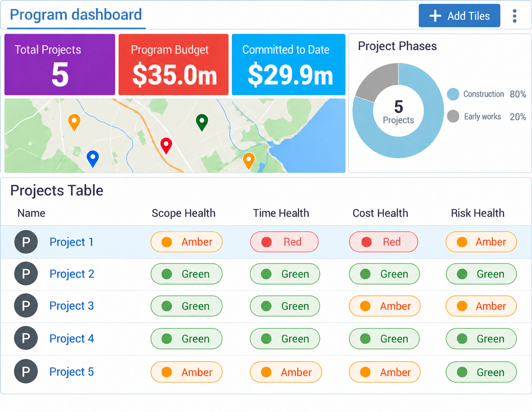Select the orange pin near the coastline
The width and height of the screenshot is (532, 412).
[x=249, y=161]
